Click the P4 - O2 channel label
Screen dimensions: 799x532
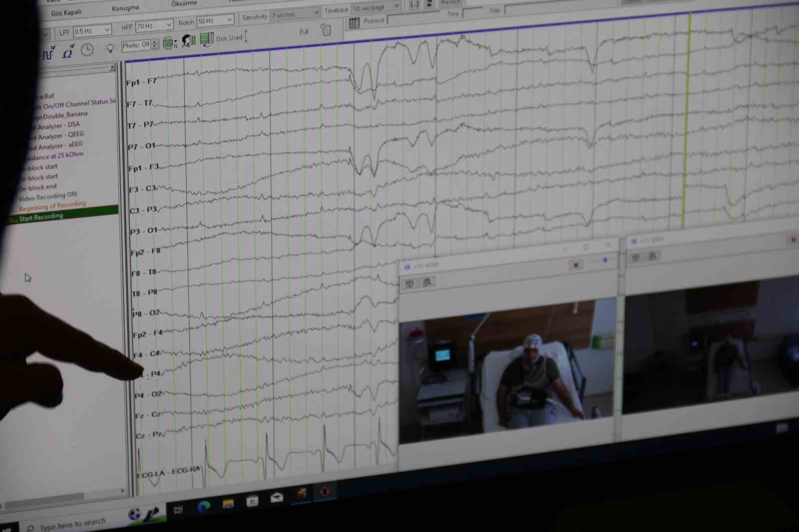[x=149, y=395]
